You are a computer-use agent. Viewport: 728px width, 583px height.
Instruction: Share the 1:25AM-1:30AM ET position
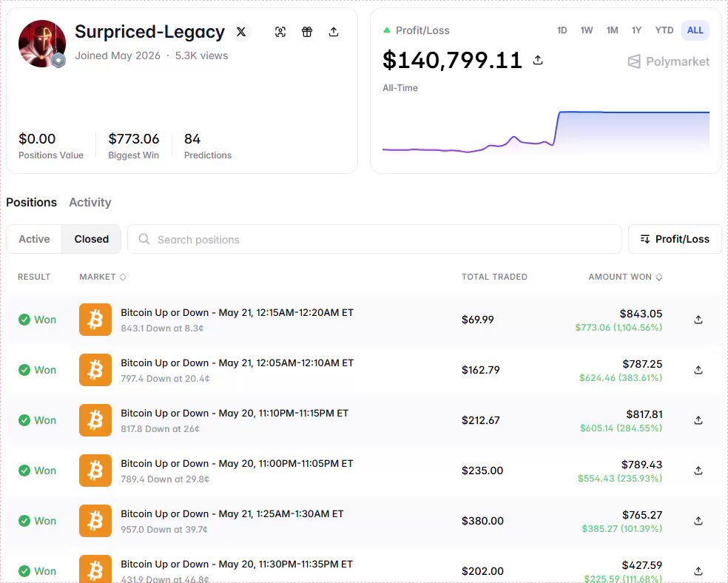click(698, 521)
